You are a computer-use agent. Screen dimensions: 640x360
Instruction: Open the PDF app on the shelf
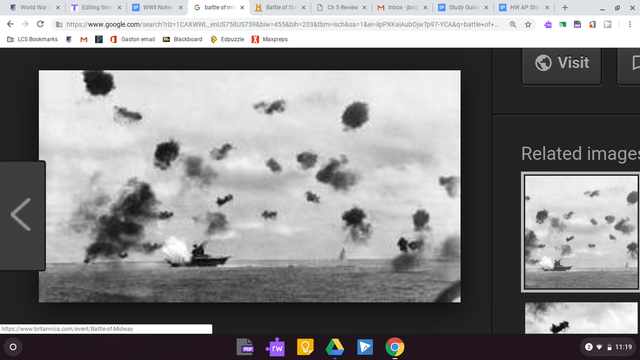coord(245,347)
